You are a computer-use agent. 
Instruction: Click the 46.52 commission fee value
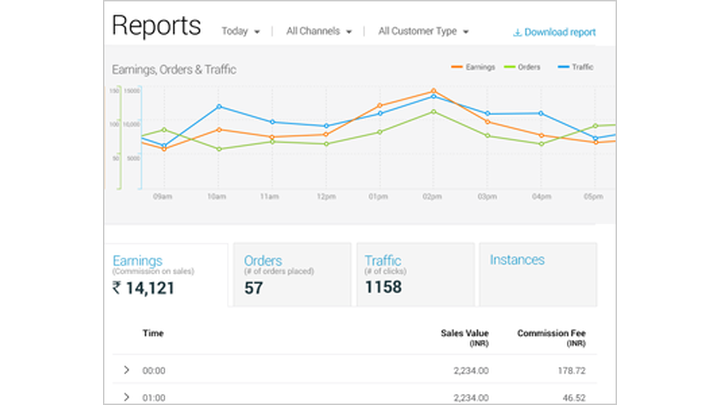(574, 398)
